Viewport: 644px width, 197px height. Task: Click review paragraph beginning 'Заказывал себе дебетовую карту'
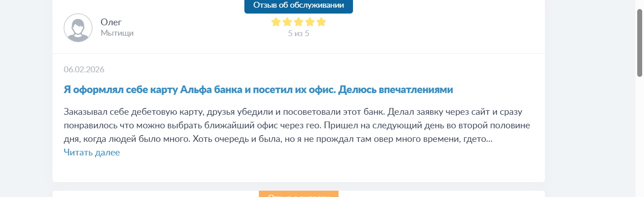(297, 126)
